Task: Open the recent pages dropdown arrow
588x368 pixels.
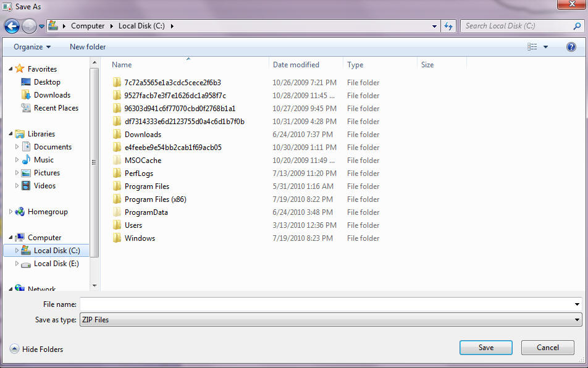Action: (41, 26)
